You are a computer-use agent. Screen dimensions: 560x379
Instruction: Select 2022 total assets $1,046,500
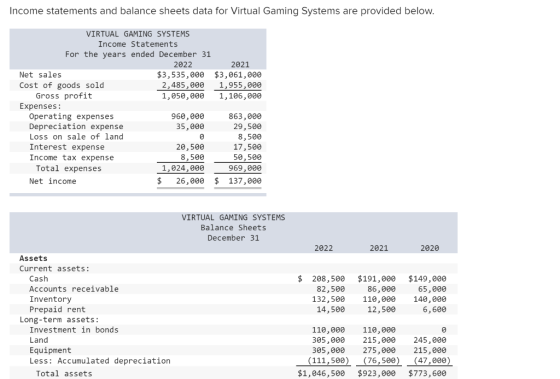(321, 374)
